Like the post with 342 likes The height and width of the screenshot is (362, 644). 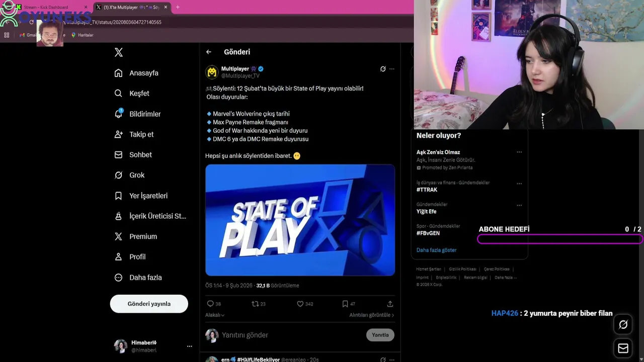(300, 304)
